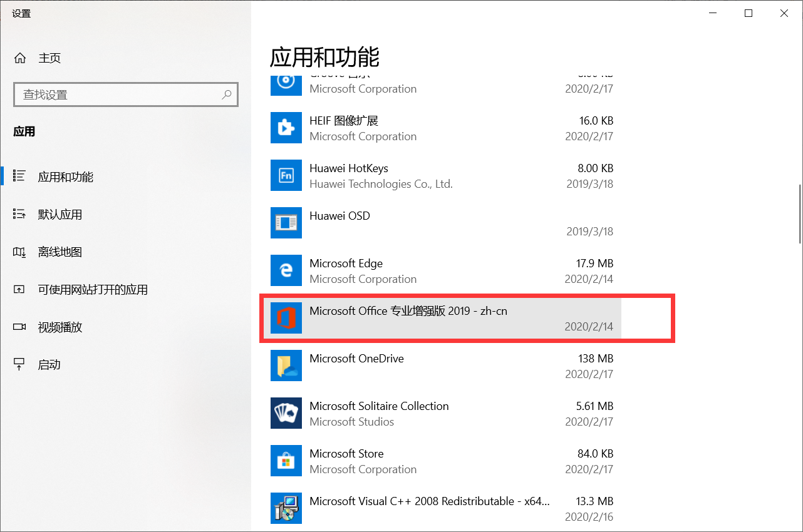Image resolution: width=803 pixels, height=532 pixels.
Task: Select the Microsoft Edge name text
Action: click(346, 263)
